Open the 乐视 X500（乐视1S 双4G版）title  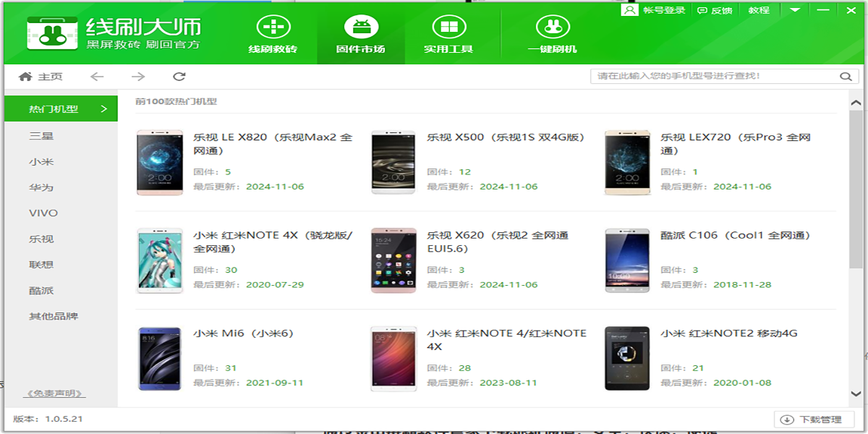(x=506, y=137)
